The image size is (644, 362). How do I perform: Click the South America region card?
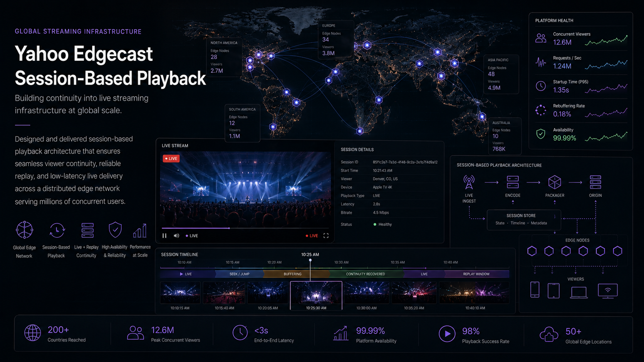[x=242, y=123]
